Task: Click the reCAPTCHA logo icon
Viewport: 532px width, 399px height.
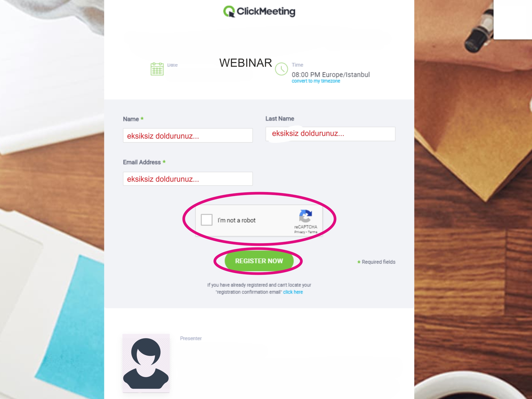Action: click(x=305, y=216)
